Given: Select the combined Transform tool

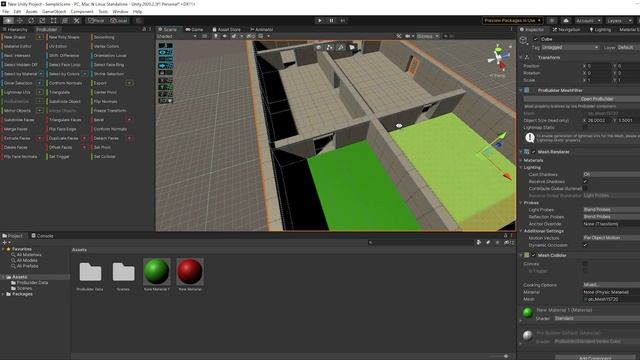Looking at the screenshot, I should tap(65, 20).
